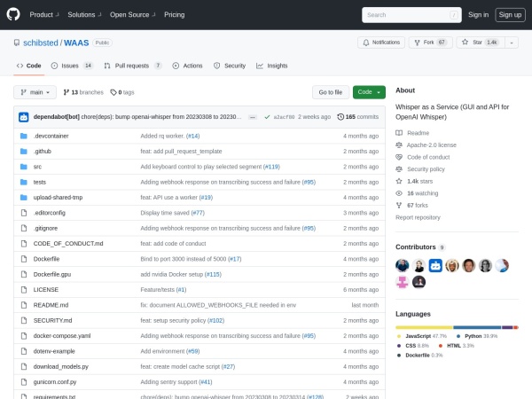Image resolution: width=532 pixels, height=399 pixels.
Task: Expand the commit message ellipsis
Action: pyautogui.click(x=253, y=117)
